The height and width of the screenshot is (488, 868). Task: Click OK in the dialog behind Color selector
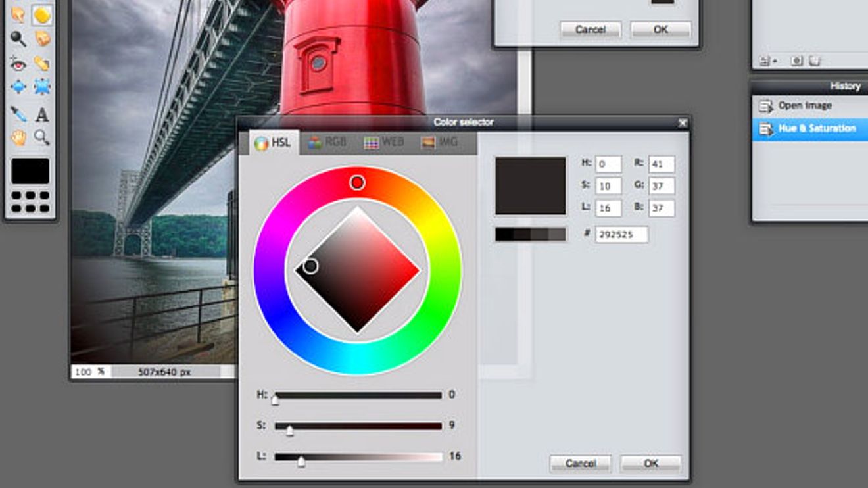(x=661, y=30)
